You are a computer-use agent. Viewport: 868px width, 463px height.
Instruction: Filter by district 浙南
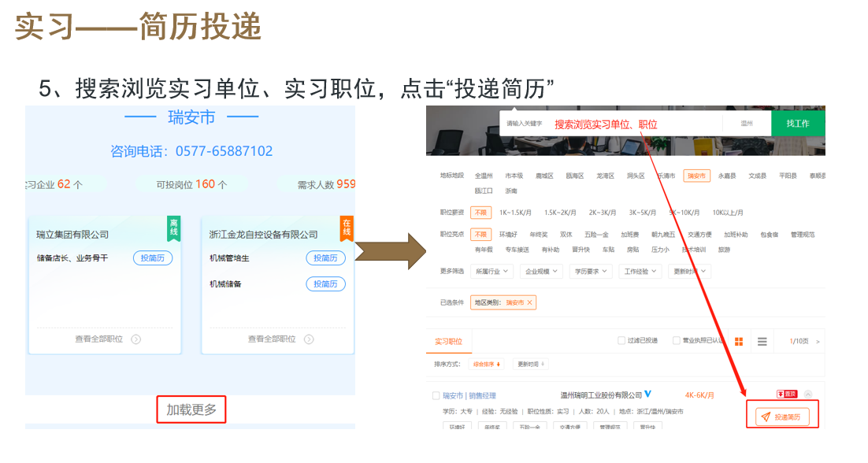[511, 191]
